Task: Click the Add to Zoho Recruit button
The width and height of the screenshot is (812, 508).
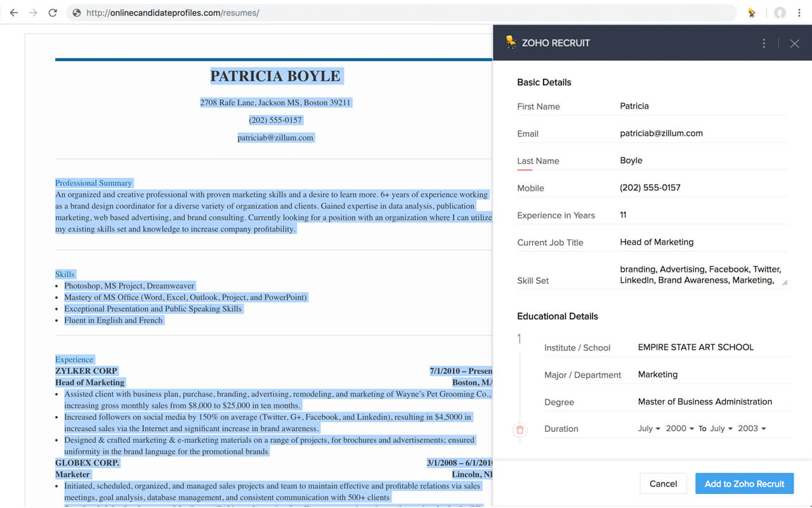Action: [744, 483]
